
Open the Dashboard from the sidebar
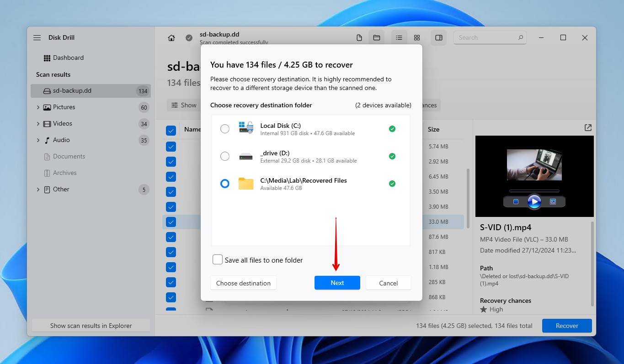pyautogui.click(x=69, y=58)
